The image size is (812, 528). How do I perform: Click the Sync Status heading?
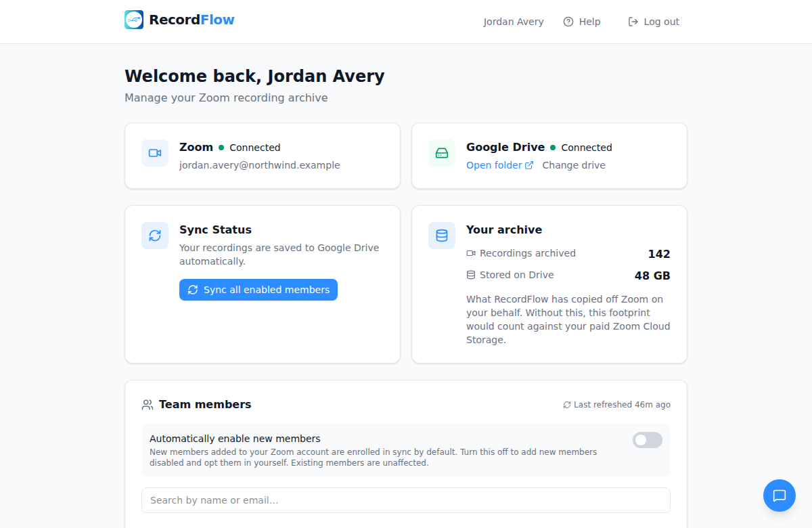(215, 229)
